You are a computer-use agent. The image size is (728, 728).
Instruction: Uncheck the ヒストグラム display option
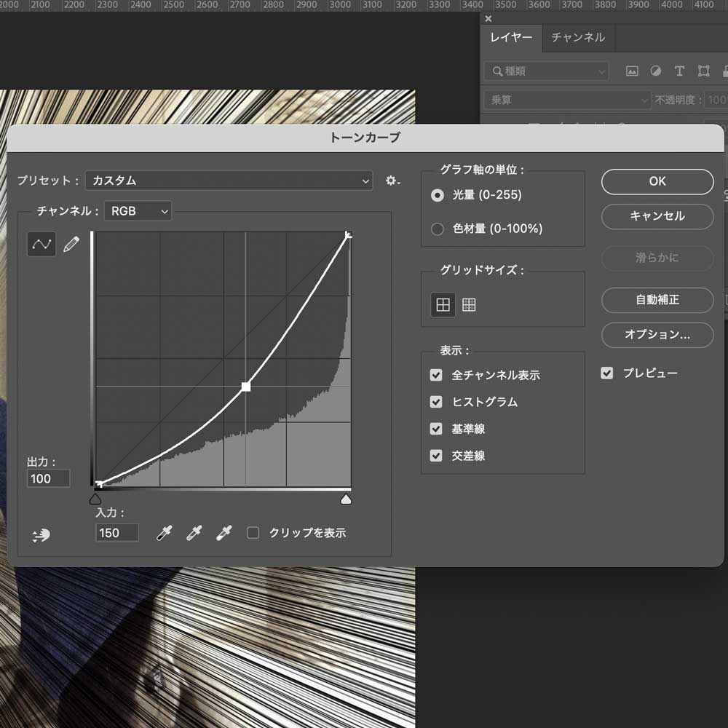tap(435, 402)
